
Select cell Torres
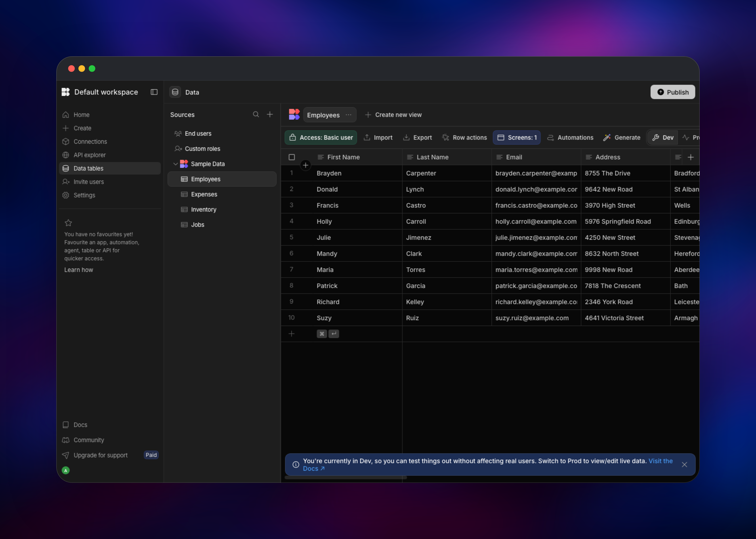447,270
